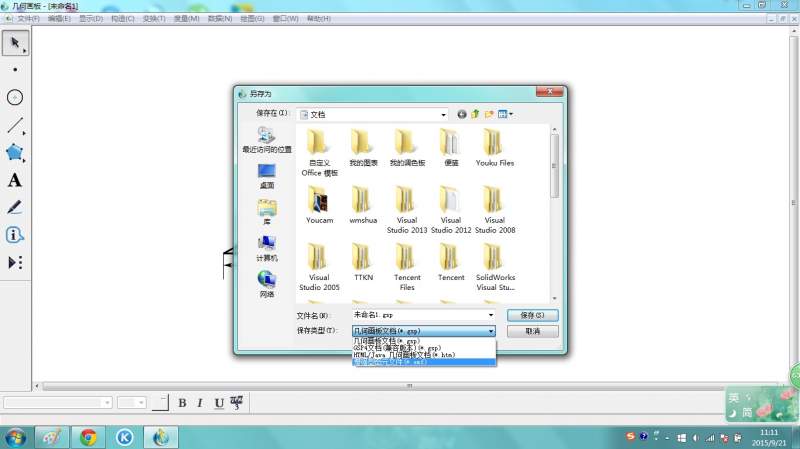
Task: Choose the highlighted (*.emf) metafile option
Action: click(x=423, y=362)
